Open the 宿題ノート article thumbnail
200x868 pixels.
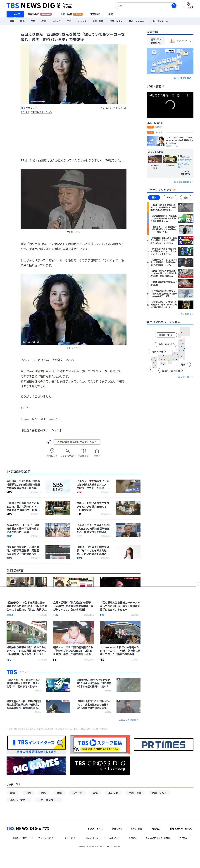point(73,633)
